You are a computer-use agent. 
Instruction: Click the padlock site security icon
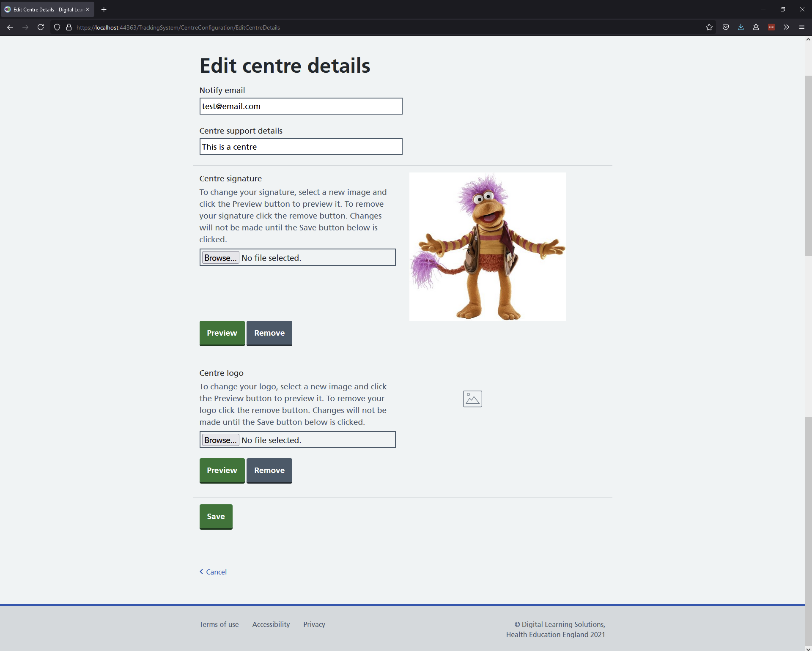(x=69, y=27)
